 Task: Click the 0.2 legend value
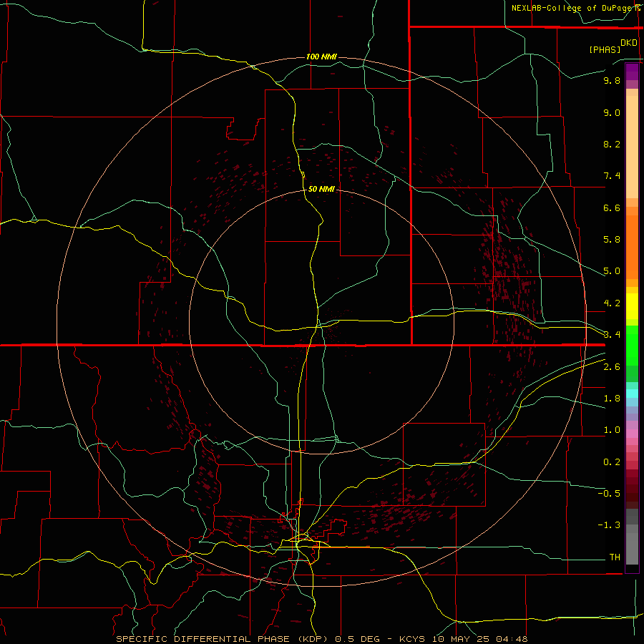pyautogui.click(x=612, y=462)
